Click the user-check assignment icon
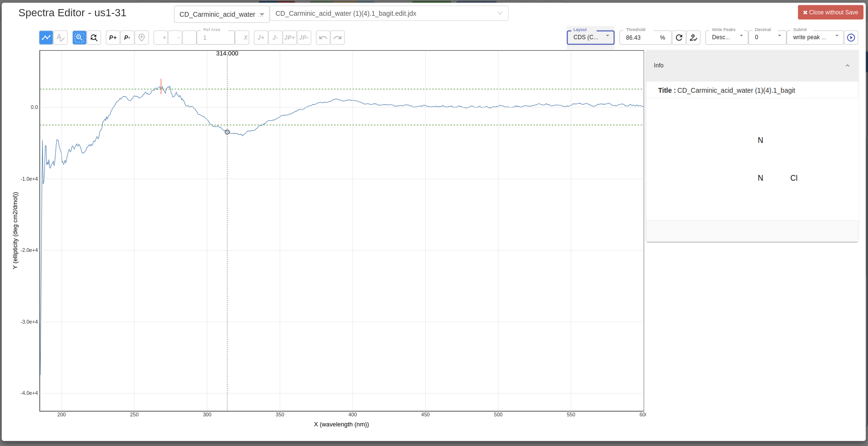Screen dimensions: 868x446 693,37
